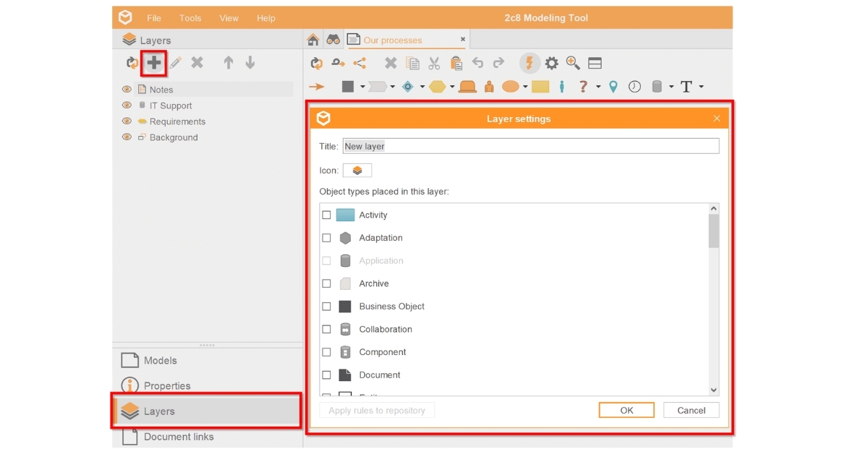868x454 pixels.
Task: Open the Document links panel tab
Action: click(x=207, y=437)
